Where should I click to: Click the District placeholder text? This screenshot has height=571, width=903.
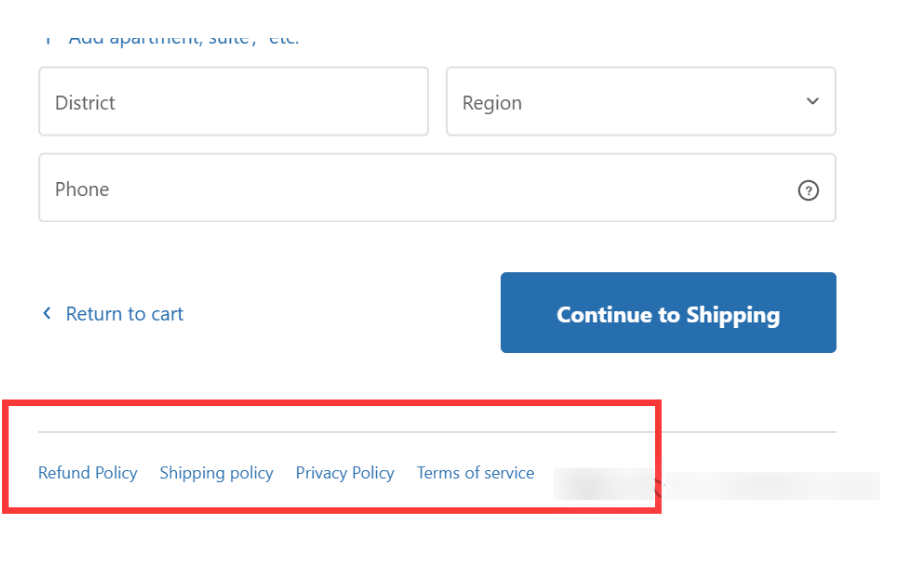[x=85, y=103]
